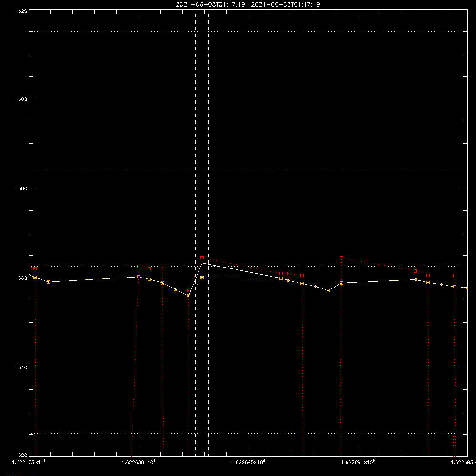476x476 pixels.
Task: Click the 560 y-axis label
Action: (23, 278)
